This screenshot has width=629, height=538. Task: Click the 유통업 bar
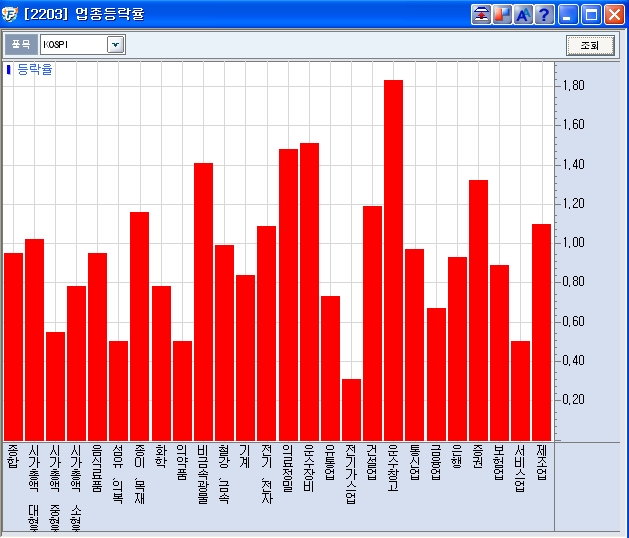[x=330, y=368]
